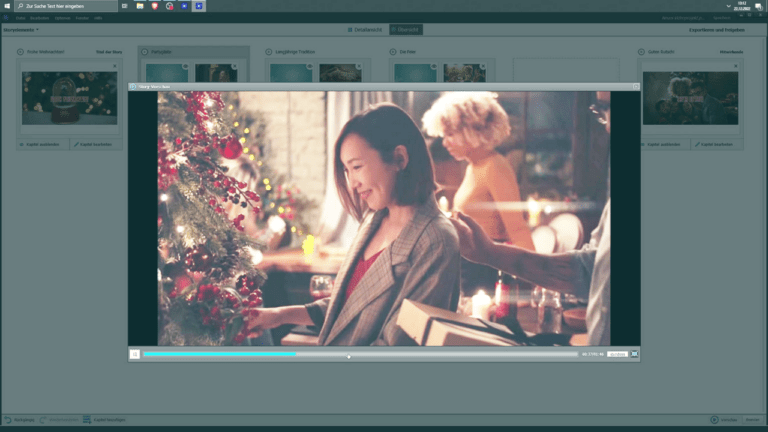The height and width of the screenshot is (432, 768).
Task: Open the red shield app on taskbar
Action: click(x=155, y=6)
